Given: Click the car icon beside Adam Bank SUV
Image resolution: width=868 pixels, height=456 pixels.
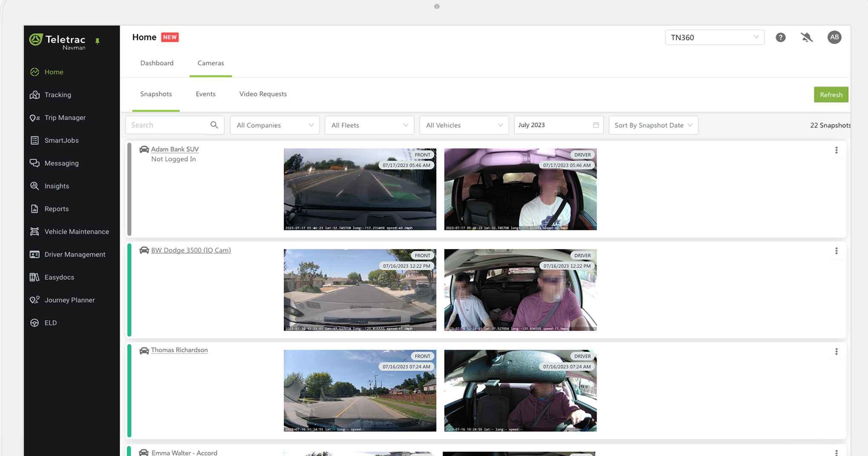Looking at the screenshot, I should tap(144, 149).
